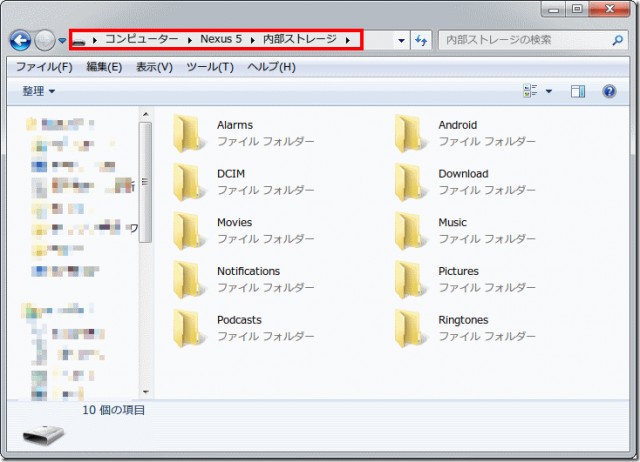Click the Alarms folder name
Viewport: 640px width, 462px height.
[235, 125]
